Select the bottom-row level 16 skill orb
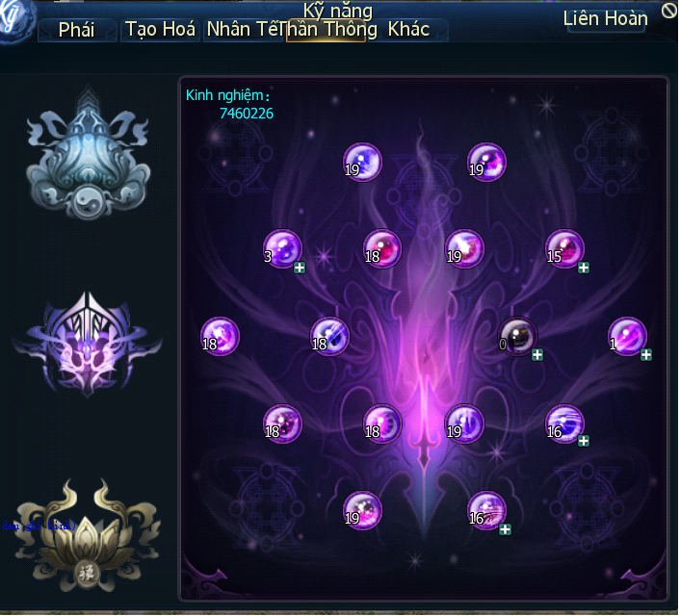The image size is (680, 616). coord(486,510)
